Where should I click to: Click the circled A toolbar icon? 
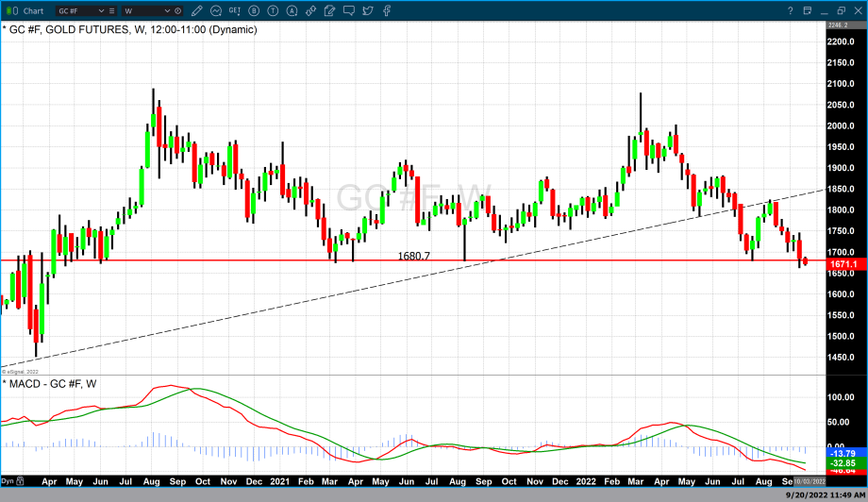click(292, 10)
